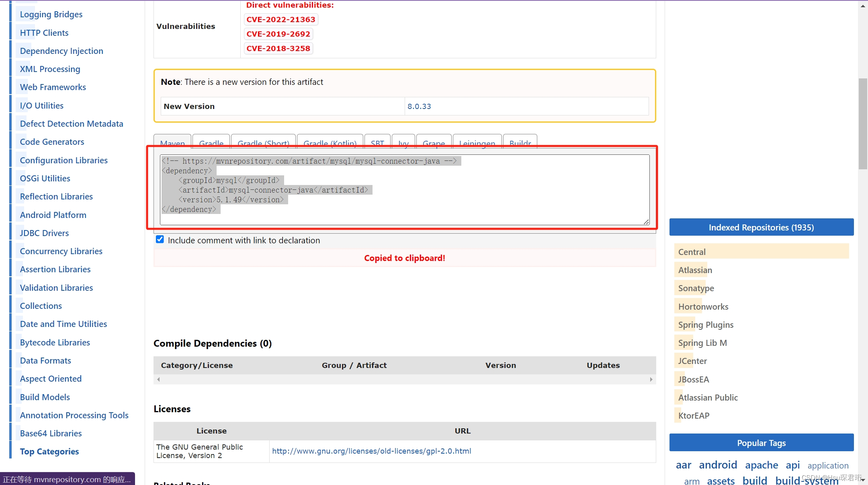The width and height of the screenshot is (868, 485).
Task: Open the GPL 2.0 license URL
Action: click(x=371, y=451)
